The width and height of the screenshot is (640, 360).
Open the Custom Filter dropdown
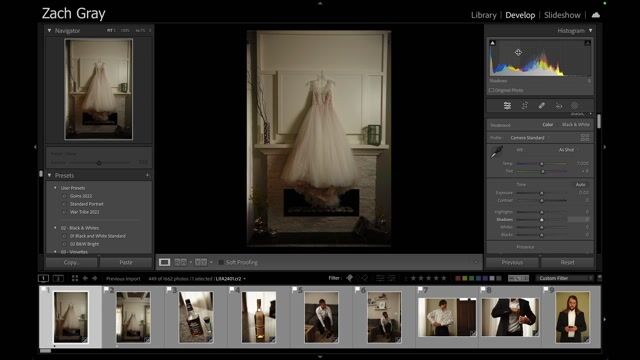(x=565, y=278)
